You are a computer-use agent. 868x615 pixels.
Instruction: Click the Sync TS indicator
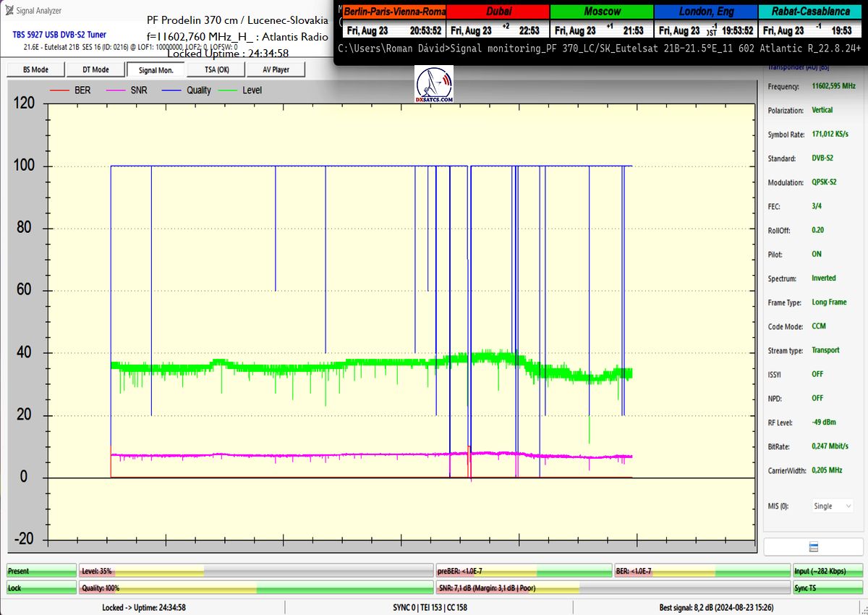click(828, 588)
